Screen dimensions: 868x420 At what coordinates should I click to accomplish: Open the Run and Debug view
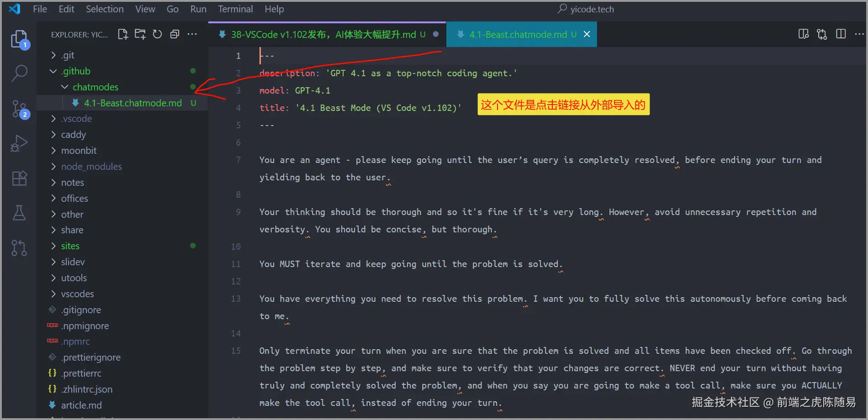coord(19,143)
